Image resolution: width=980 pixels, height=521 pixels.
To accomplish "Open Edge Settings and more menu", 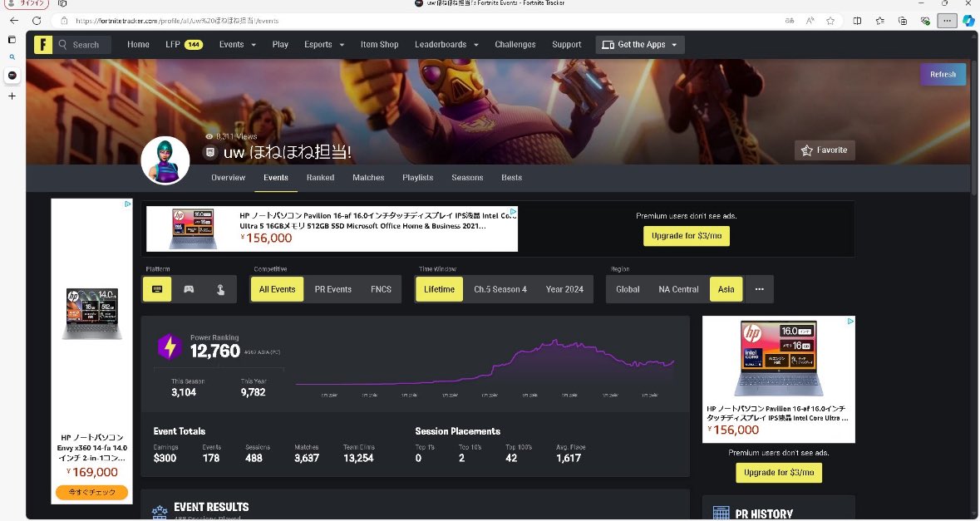I will click(x=948, y=21).
